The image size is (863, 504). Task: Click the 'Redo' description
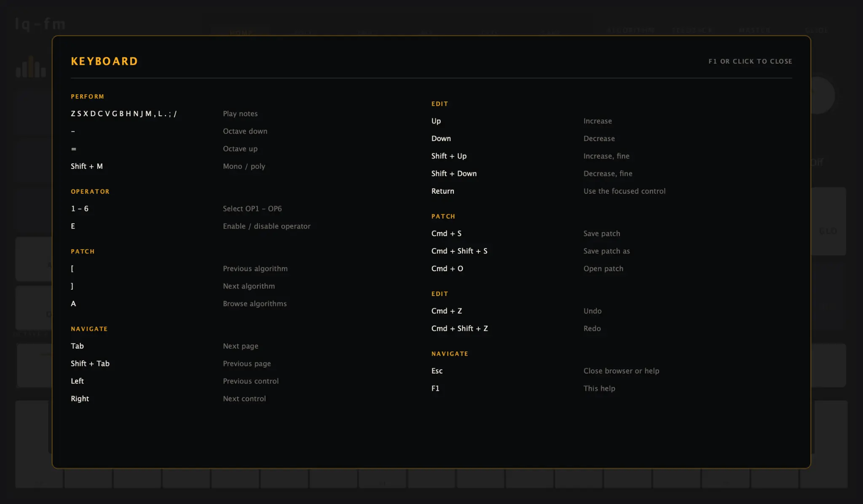click(x=592, y=329)
